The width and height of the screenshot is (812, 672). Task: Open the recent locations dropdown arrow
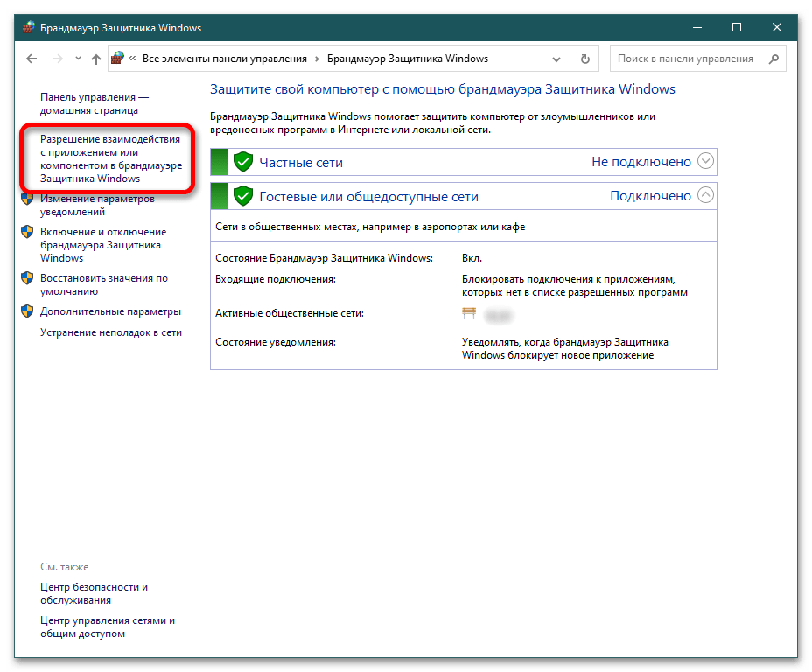coord(76,59)
